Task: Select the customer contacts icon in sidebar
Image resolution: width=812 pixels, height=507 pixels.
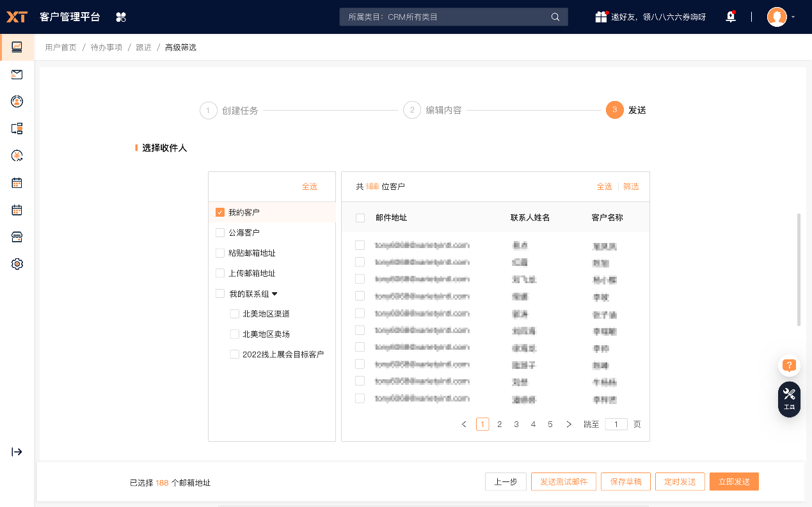Action: (x=17, y=101)
